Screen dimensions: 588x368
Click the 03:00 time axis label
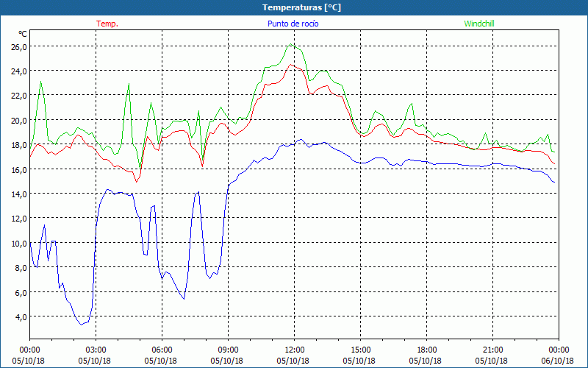coord(96,350)
